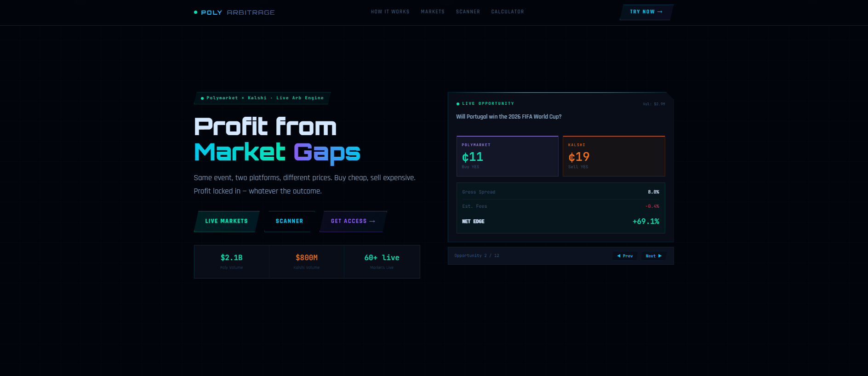Go to Markets in the top navigation

433,12
